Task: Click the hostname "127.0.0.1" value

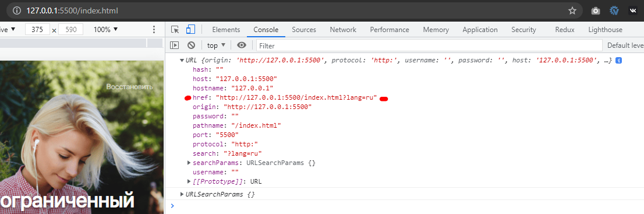Action: [x=252, y=89]
